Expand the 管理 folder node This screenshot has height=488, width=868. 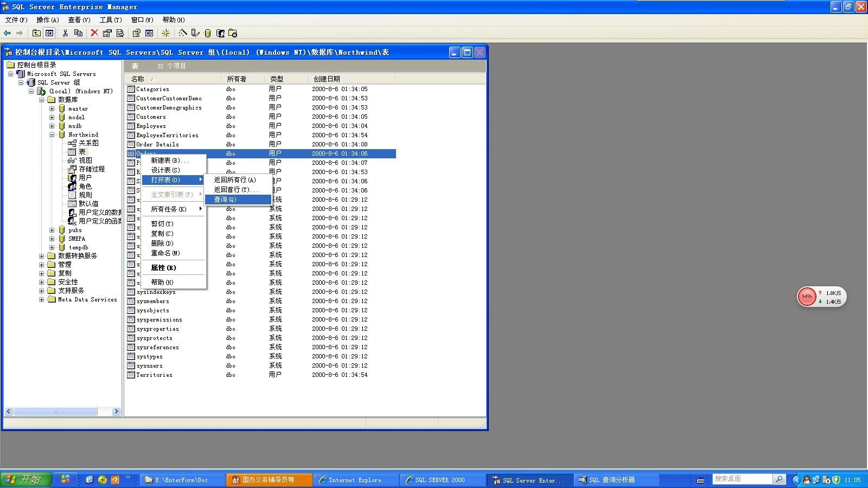(x=42, y=265)
